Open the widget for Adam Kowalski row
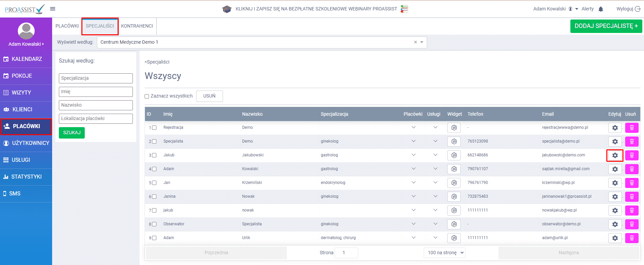Image resolution: width=644 pixels, height=265 pixels. pyautogui.click(x=454, y=169)
